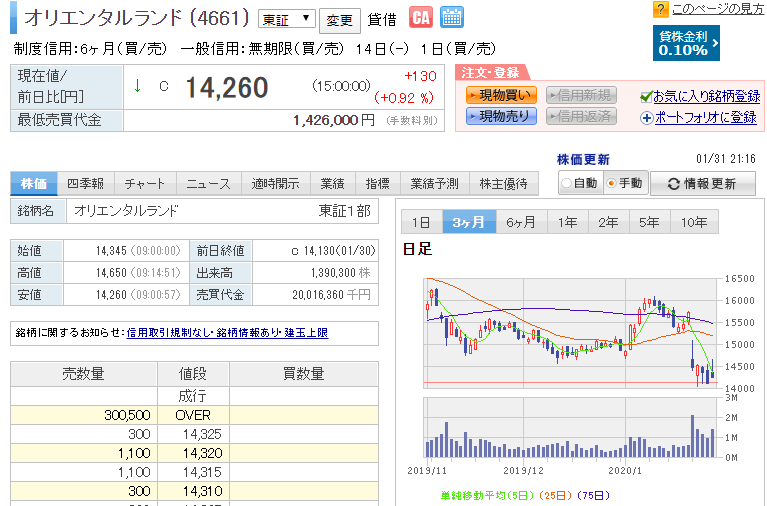Click the 変更 button
The width and height of the screenshot is (767, 506).
[339, 21]
